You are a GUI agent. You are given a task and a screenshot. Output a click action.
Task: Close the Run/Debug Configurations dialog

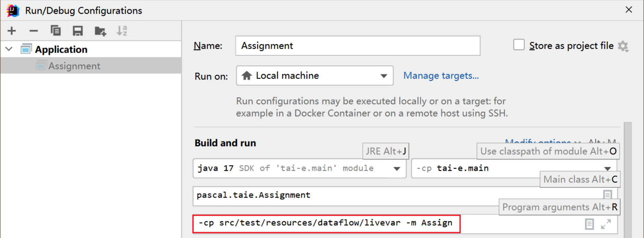tap(629, 10)
